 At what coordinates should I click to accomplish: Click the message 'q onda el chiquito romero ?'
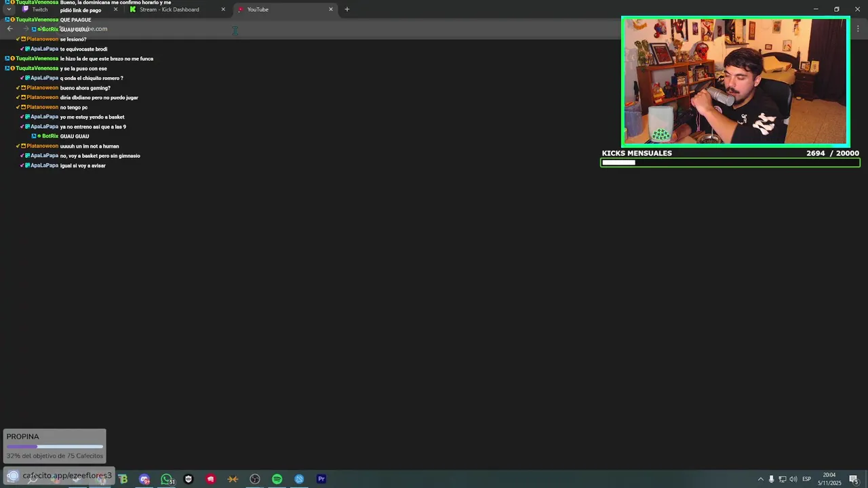[92, 78]
